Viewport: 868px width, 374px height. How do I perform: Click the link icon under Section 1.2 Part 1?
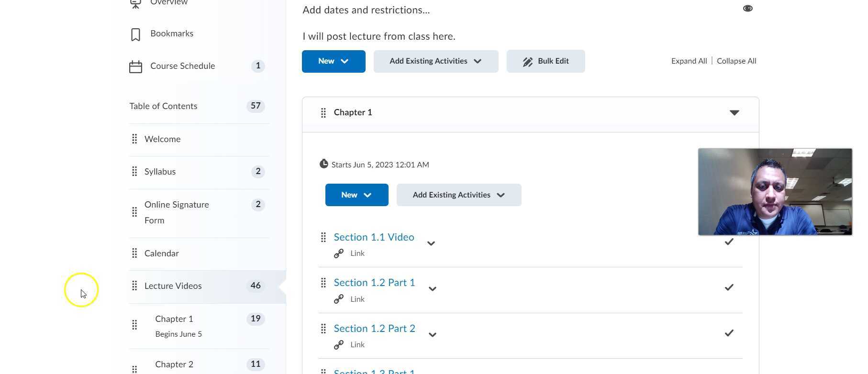339,299
